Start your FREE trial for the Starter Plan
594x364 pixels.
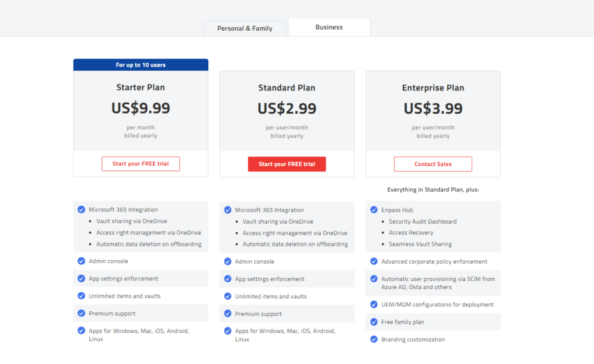(140, 163)
